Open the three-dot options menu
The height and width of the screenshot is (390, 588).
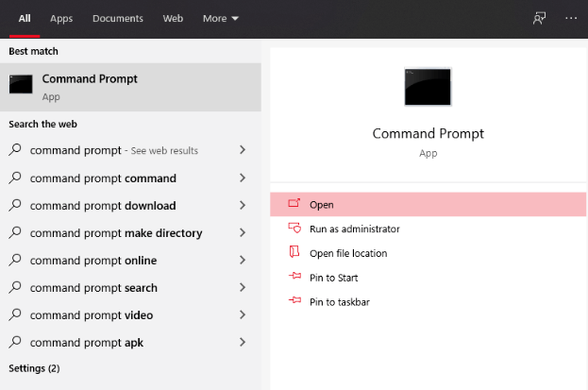[570, 18]
